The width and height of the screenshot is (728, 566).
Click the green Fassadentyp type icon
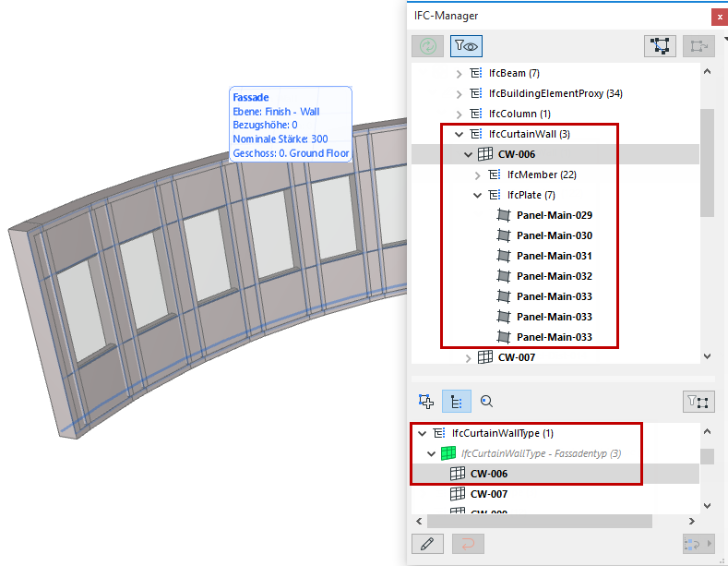click(x=448, y=453)
